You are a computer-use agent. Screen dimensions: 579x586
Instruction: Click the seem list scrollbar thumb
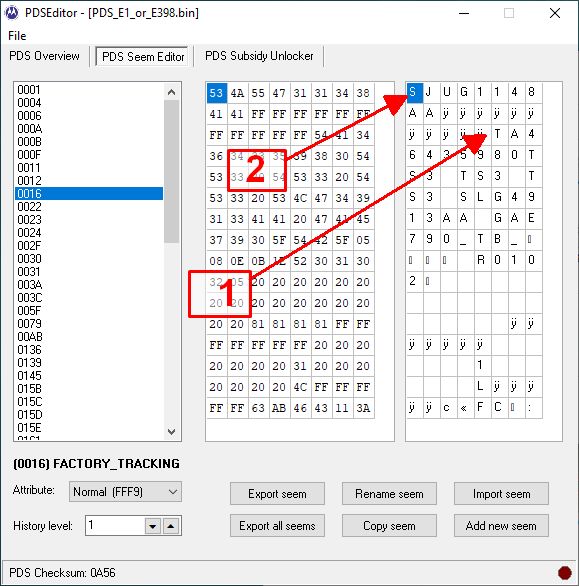click(x=172, y=172)
